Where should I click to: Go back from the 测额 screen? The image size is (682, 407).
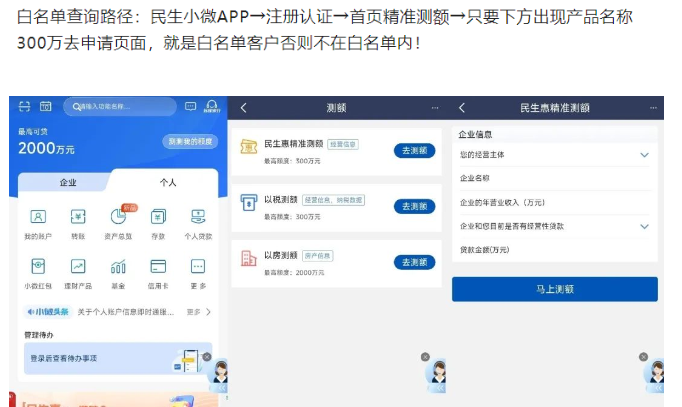(243, 108)
